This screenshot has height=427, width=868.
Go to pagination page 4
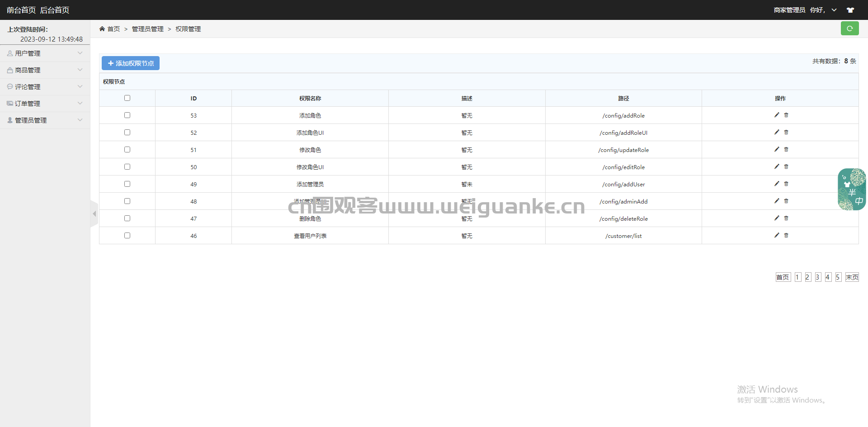828,277
